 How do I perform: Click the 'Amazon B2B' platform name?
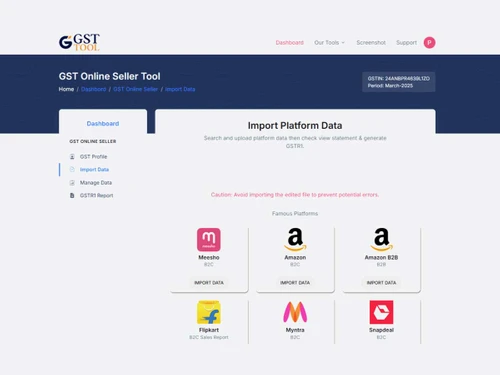(381, 257)
